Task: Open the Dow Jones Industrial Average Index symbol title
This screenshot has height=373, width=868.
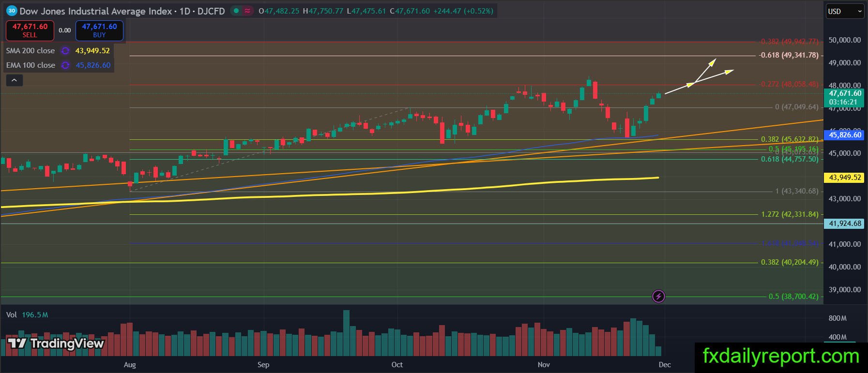Action: pyautogui.click(x=122, y=11)
